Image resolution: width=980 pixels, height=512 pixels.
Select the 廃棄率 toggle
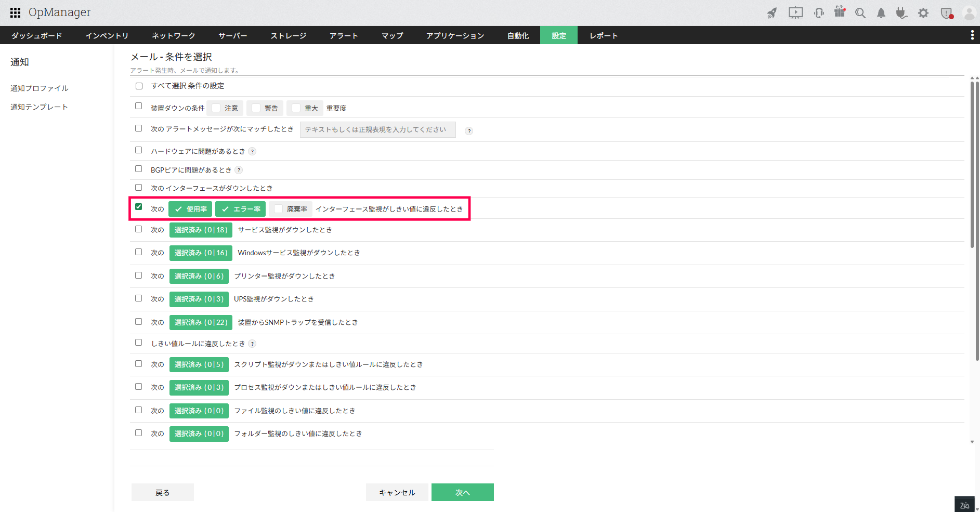point(291,209)
